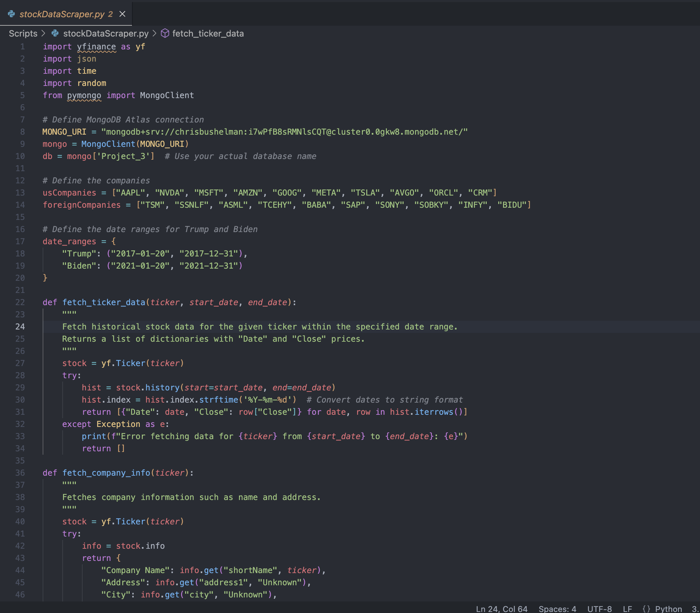Screen dimensions: 700x613
Task: Click Ln 24, Col 64 in status bar
Action: coord(501,609)
